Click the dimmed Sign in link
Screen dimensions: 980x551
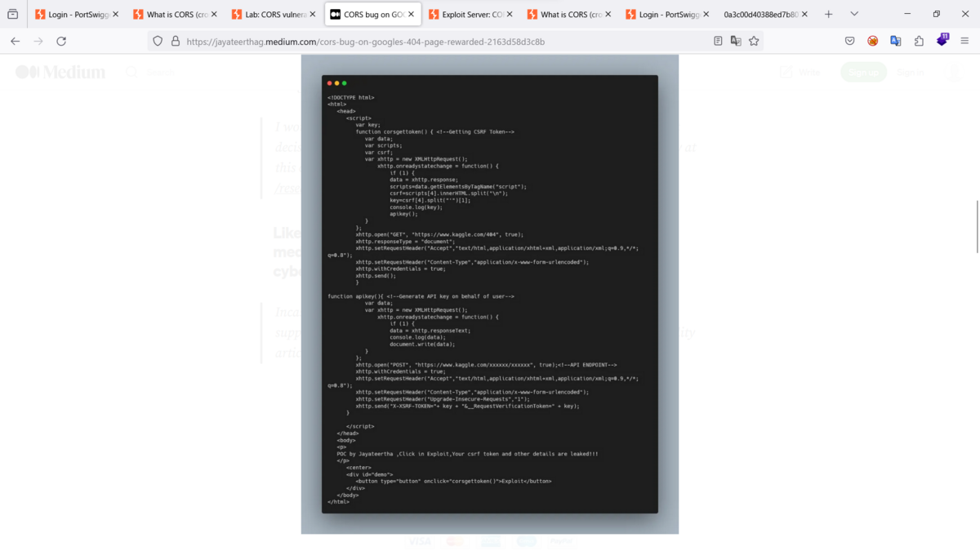click(x=911, y=72)
